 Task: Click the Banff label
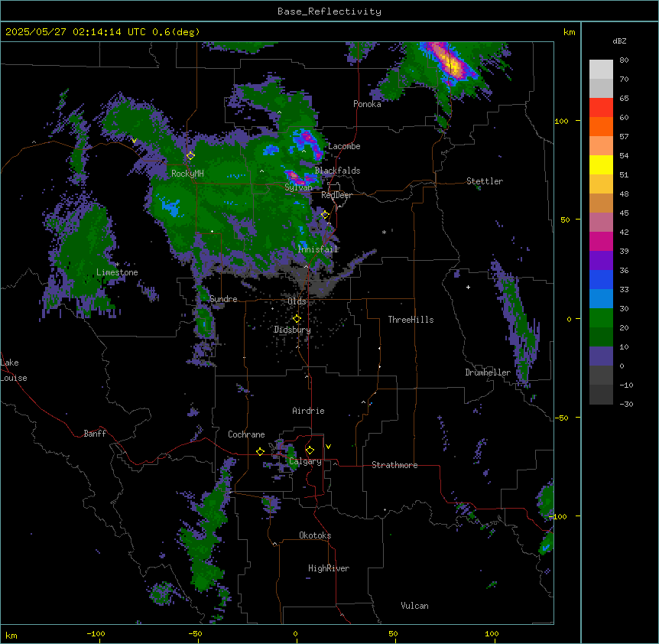coord(95,434)
